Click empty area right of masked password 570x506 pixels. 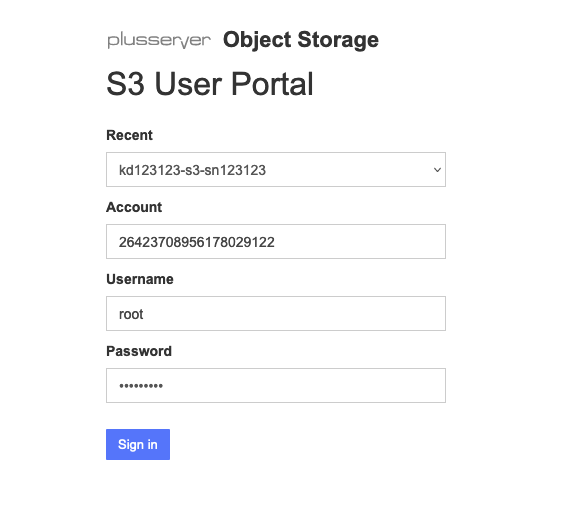(x=304, y=385)
